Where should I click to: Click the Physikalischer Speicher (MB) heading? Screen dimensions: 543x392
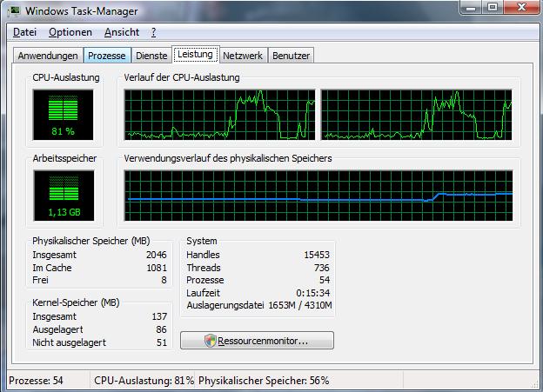pyautogui.click(x=91, y=241)
